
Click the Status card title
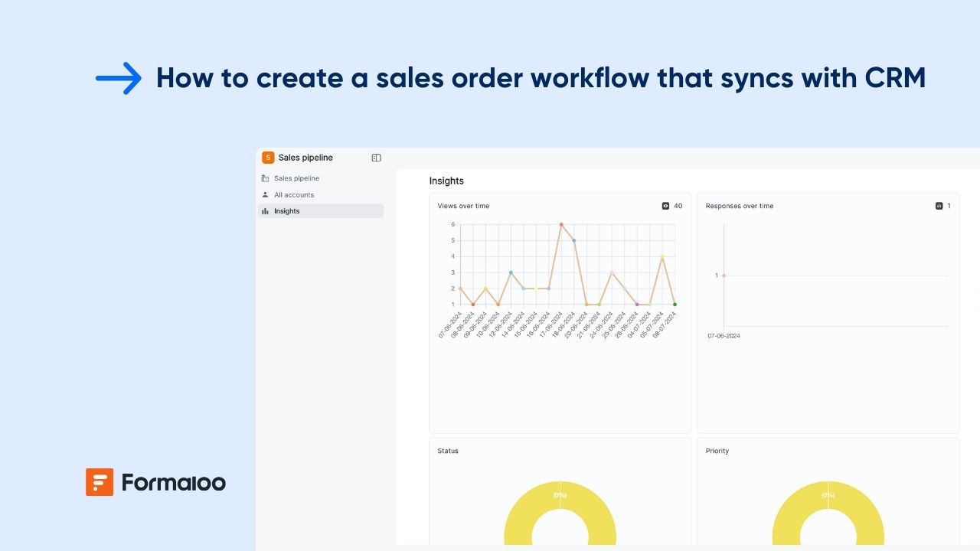448,451
